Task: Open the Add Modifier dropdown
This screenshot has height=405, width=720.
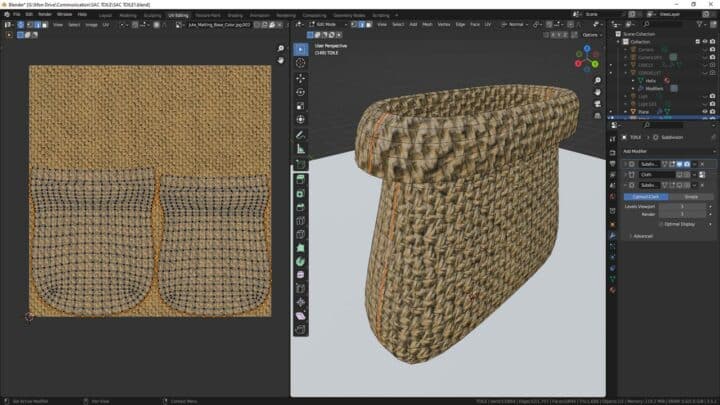Action: 669,151
